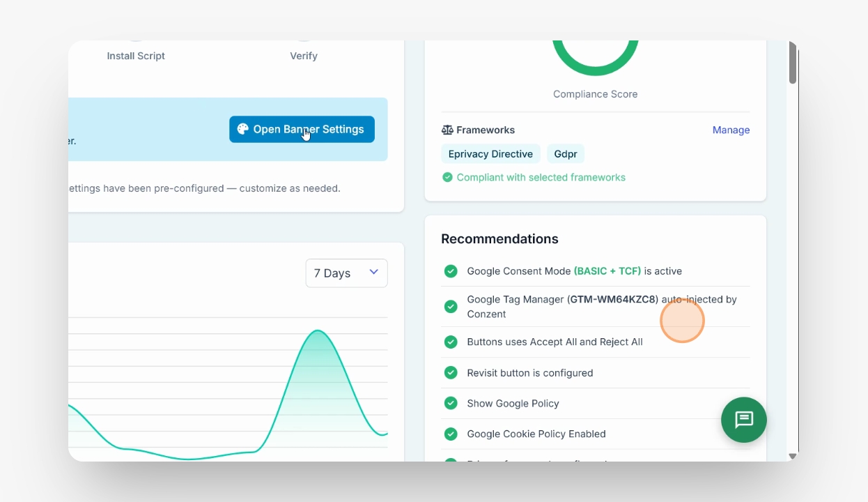Viewport: 868px width, 502px height.
Task: Go to the Verify step
Action: tap(304, 56)
